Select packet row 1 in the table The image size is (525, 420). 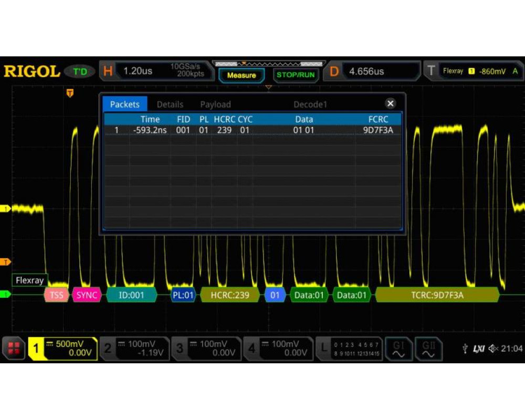pos(253,130)
